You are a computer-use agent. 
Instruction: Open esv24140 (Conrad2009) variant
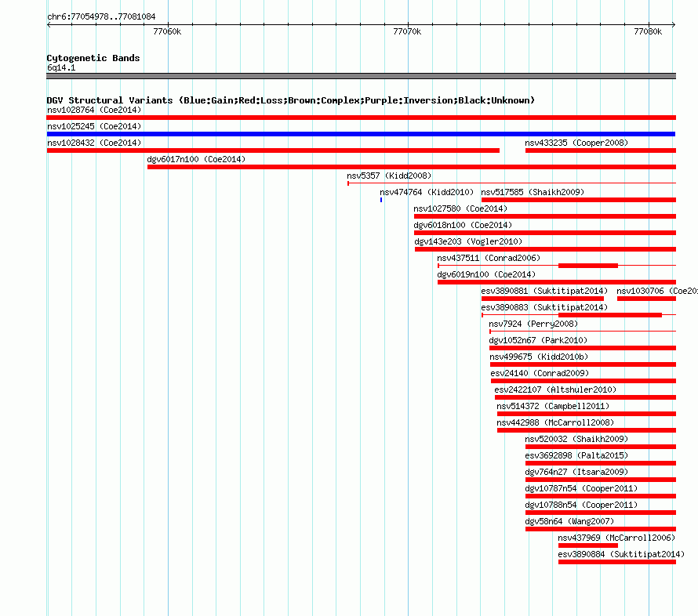(540, 373)
